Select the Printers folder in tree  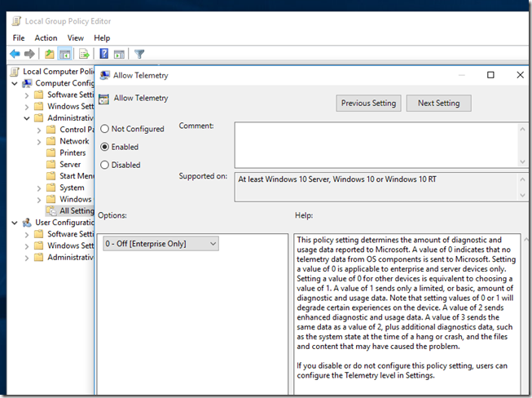(73, 153)
